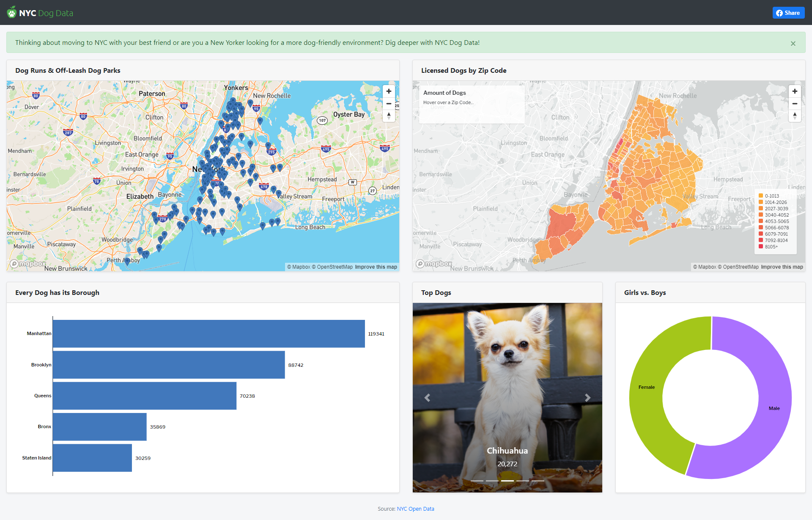Image resolution: width=812 pixels, height=520 pixels.
Task: Zoom in on Licensed Dogs map
Action: click(x=795, y=91)
